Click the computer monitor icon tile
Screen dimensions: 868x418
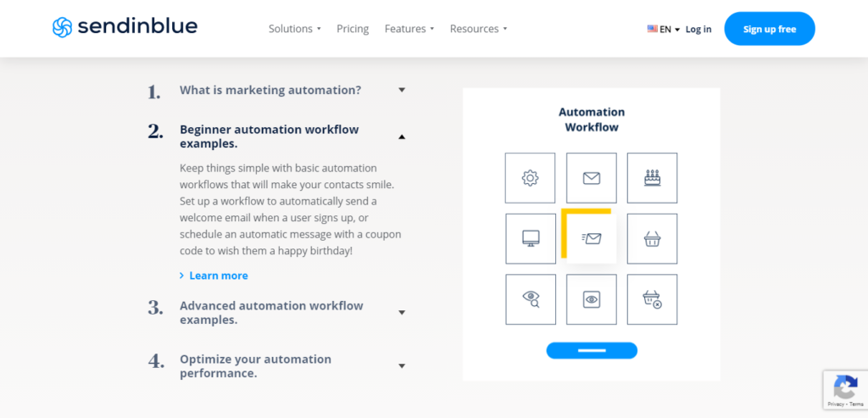pyautogui.click(x=531, y=238)
